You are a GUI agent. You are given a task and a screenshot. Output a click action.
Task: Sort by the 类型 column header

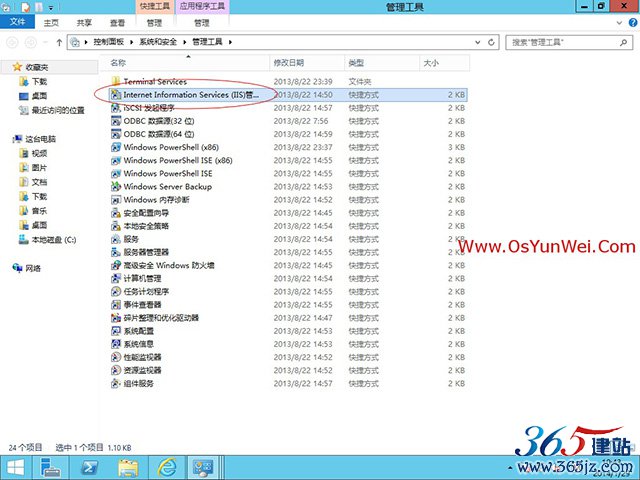click(382, 63)
